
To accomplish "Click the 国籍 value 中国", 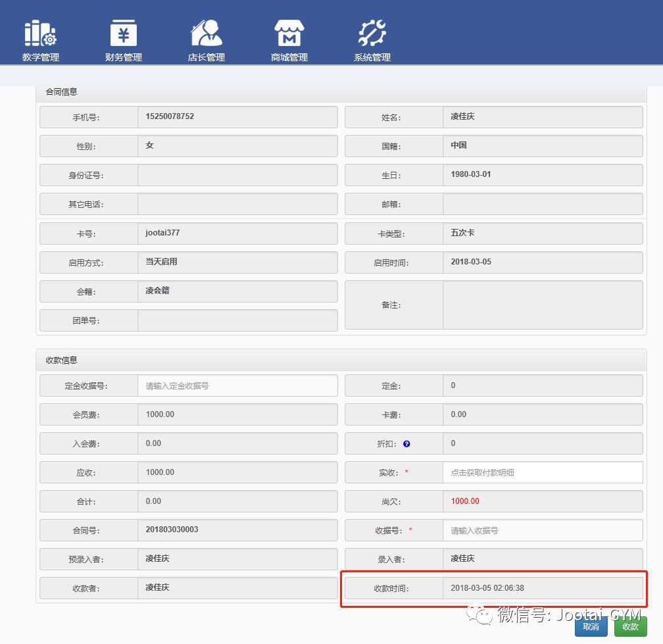I will tap(459, 145).
